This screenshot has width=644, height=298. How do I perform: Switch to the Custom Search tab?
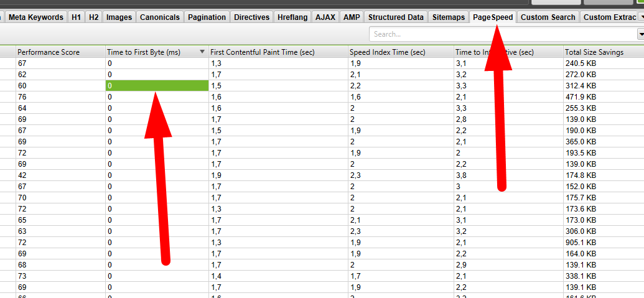(x=548, y=17)
